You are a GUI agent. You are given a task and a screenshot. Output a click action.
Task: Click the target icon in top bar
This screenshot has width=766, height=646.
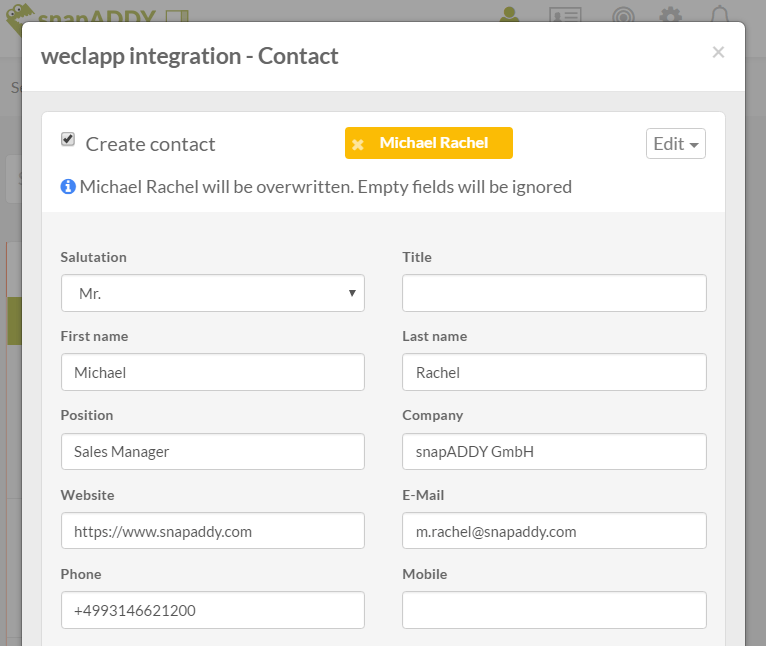[621, 15]
